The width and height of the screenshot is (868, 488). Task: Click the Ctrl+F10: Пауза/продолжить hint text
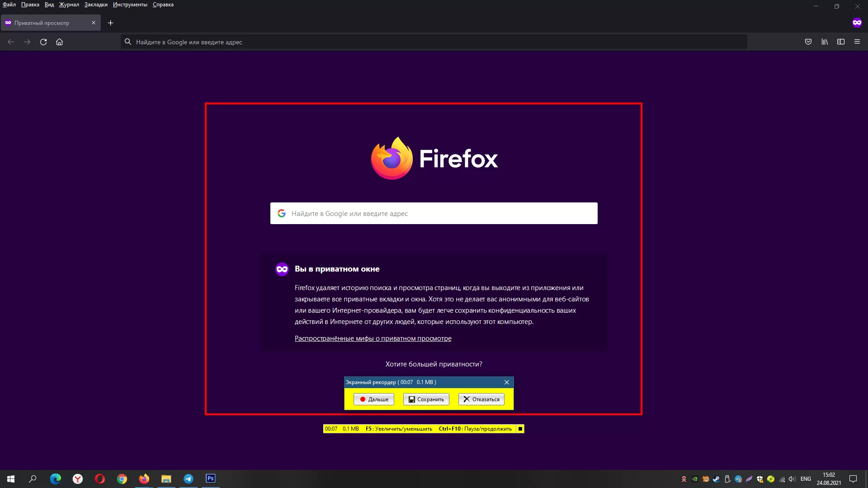point(475,429)
